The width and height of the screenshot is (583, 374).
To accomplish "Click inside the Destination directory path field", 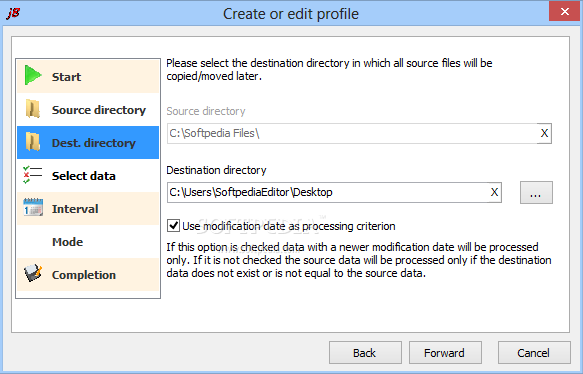I will 327,192.
